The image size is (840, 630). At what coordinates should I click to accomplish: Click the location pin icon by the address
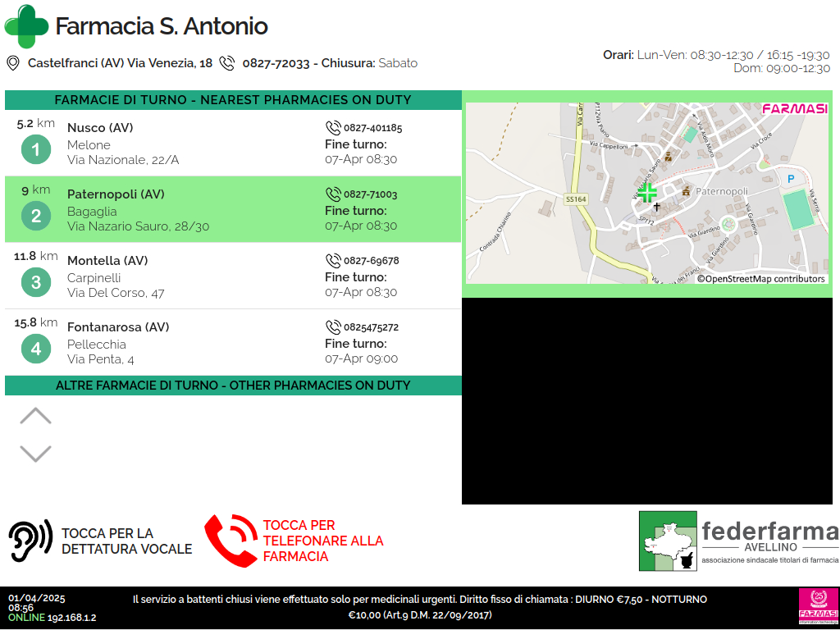tap(13, 63)
